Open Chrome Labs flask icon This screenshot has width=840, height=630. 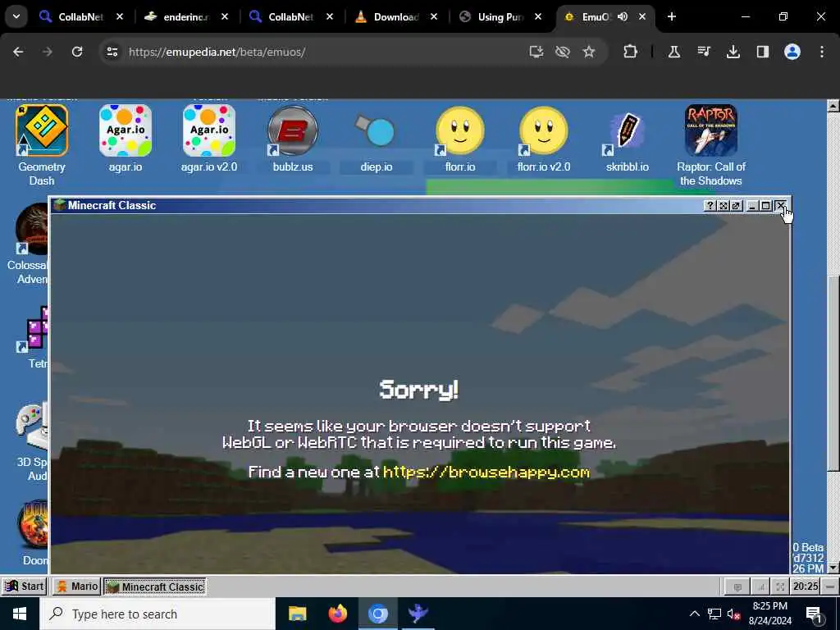click(674, 52)
